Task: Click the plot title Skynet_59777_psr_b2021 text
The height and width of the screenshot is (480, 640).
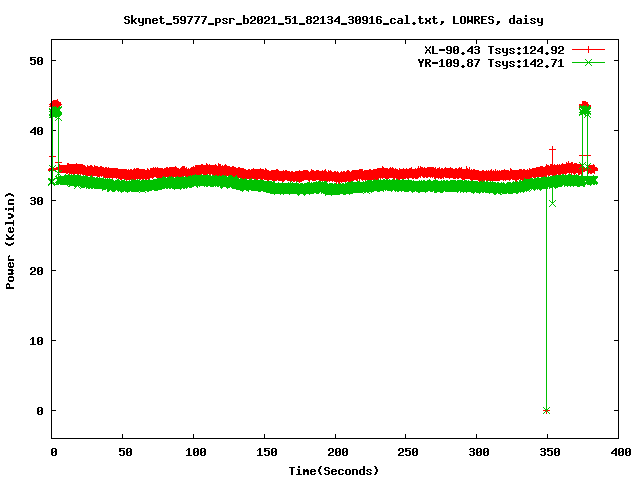Action: (333, 20)
